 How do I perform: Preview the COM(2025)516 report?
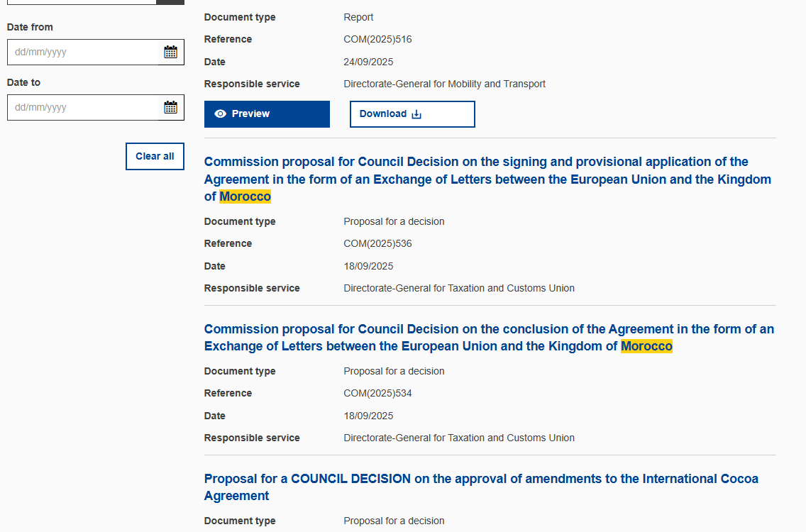click(267, 114)
